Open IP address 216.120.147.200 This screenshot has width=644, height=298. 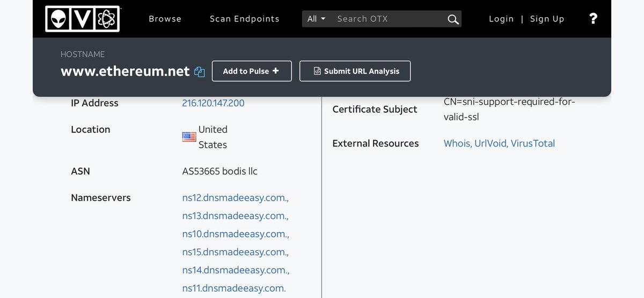pos(213,103)
